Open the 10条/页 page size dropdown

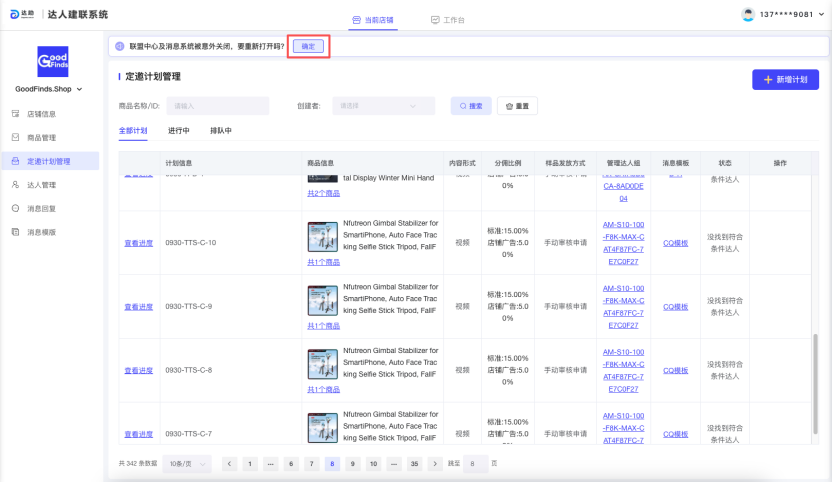coord(188,464)
